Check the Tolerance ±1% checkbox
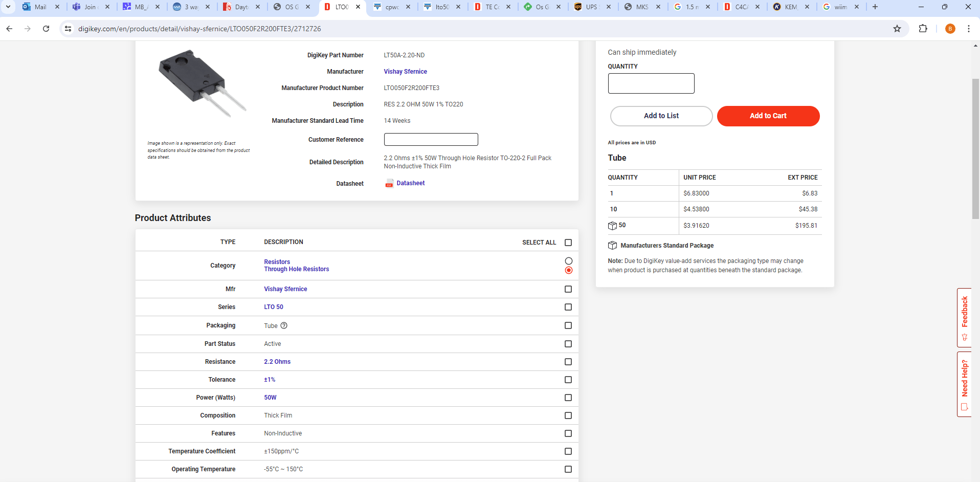The width and height of the screenshot is (980, 482). [x=568, y=380]
